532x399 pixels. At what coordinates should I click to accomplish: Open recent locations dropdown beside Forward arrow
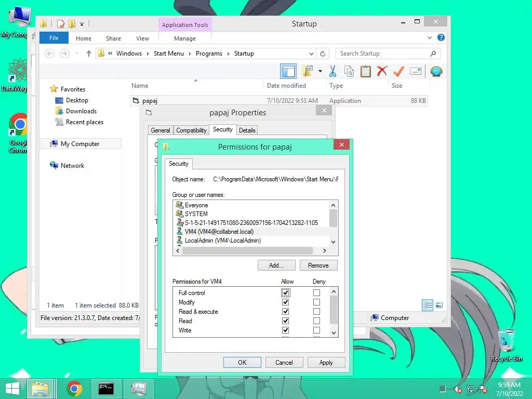pos(77,54)
